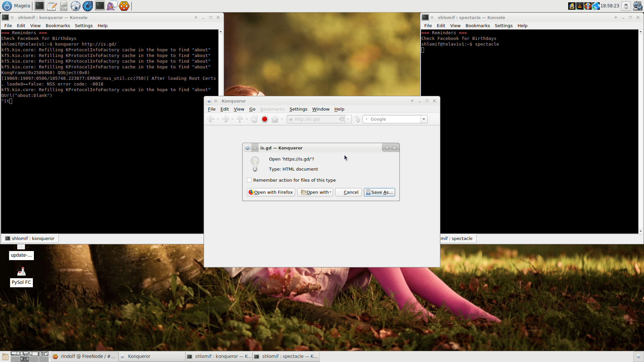Click the Forward arrow in Konqueror toolbar
Screen dimensions: 644x362
click(225, 119)
